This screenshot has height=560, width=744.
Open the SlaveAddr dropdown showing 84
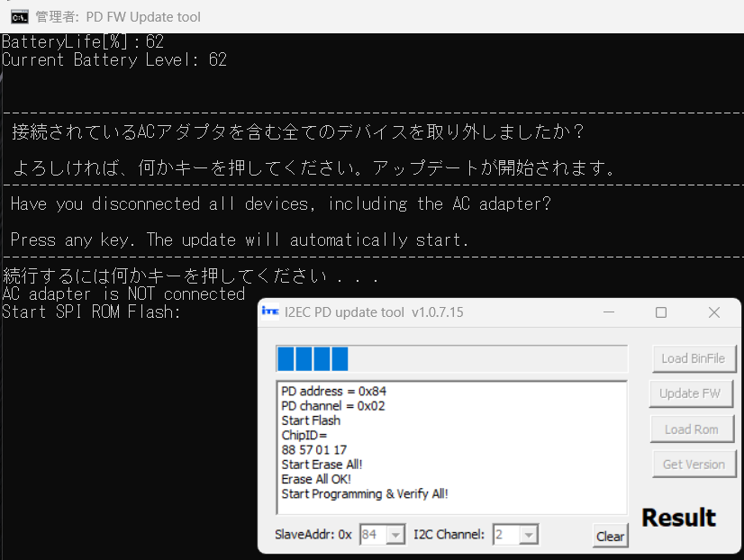pos(395,535)
